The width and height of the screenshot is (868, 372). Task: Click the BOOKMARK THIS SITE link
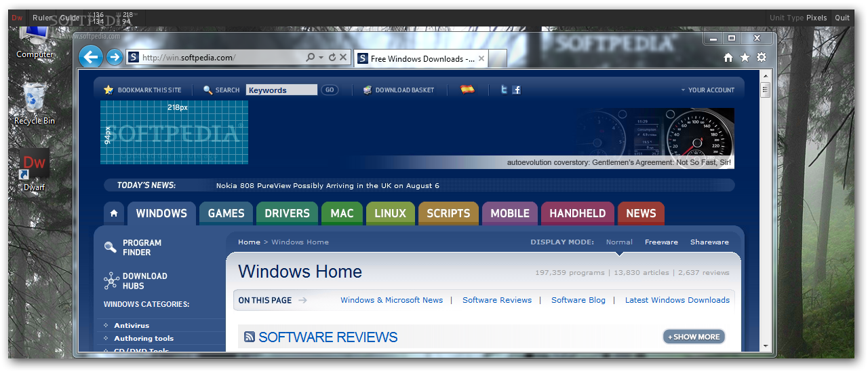[150, 90]
